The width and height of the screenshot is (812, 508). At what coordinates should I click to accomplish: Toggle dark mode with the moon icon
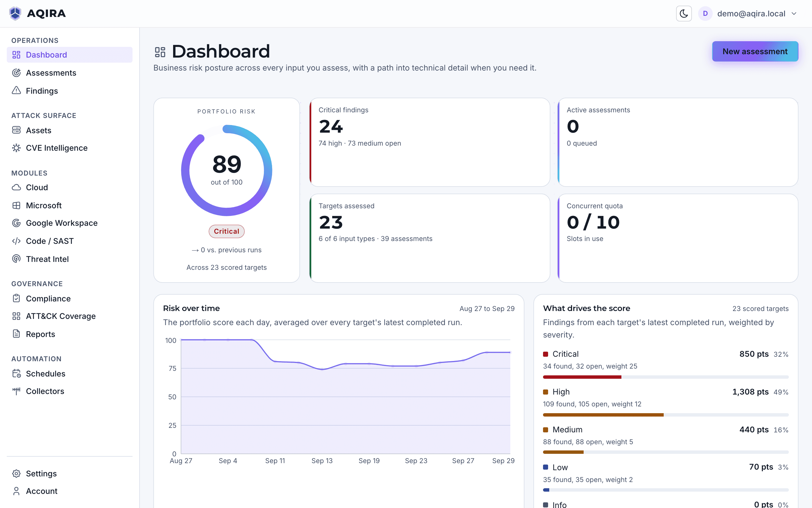[683, 14]
